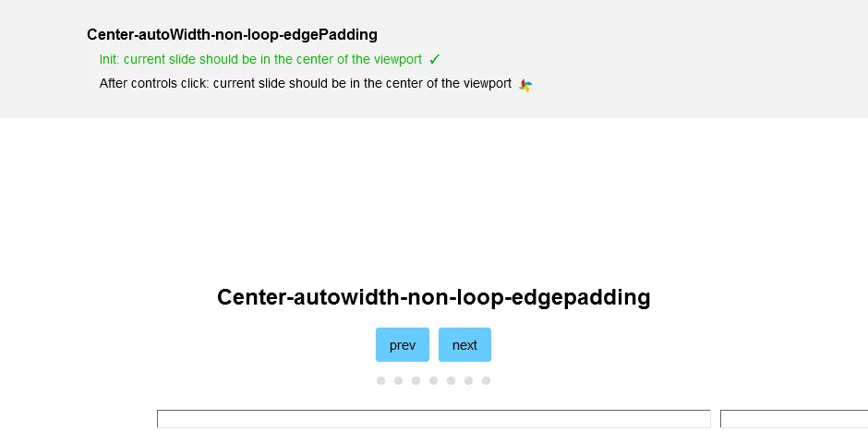The image size is (868, 431).
Task: Select the first pagination dot
Action: (380, 380)
